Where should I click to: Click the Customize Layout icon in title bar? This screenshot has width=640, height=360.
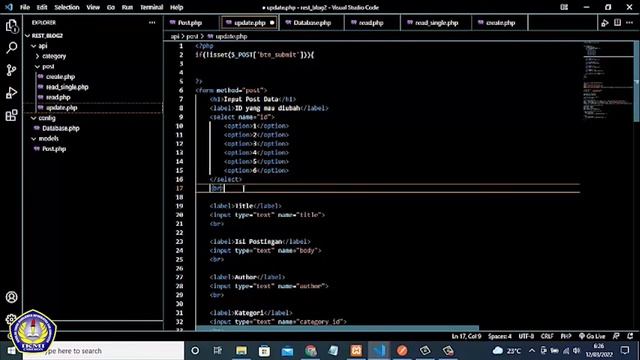click(x=564, y=7)
